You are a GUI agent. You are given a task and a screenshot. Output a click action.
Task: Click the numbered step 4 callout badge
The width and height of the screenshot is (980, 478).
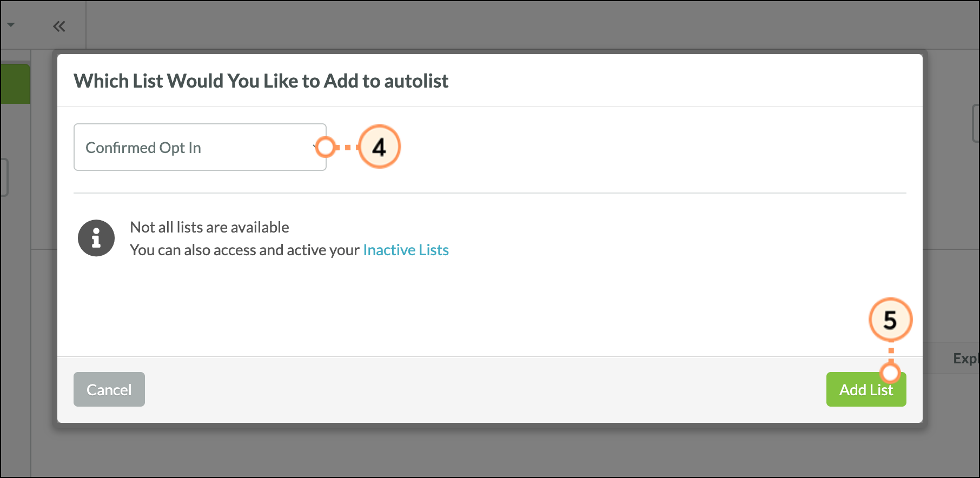380,147
